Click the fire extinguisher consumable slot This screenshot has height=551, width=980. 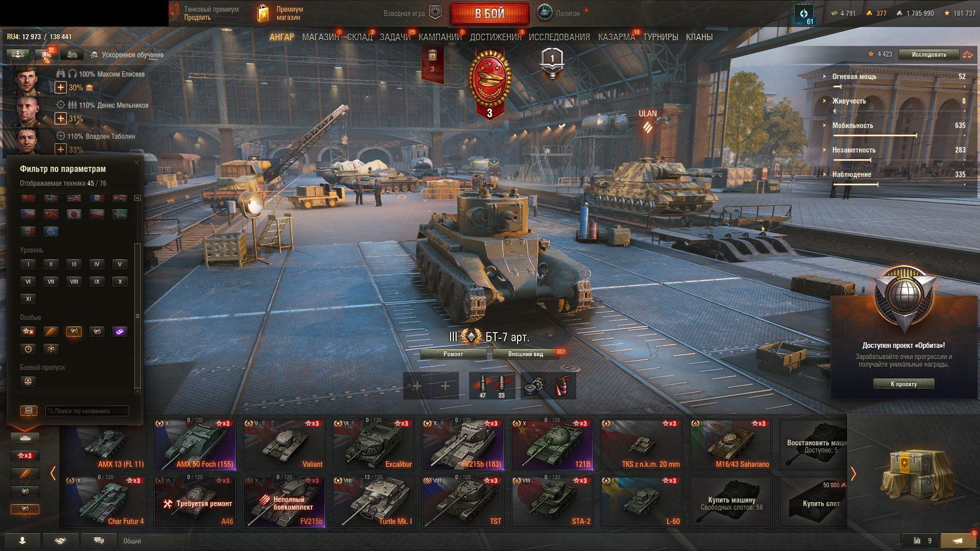pos(562,386)
